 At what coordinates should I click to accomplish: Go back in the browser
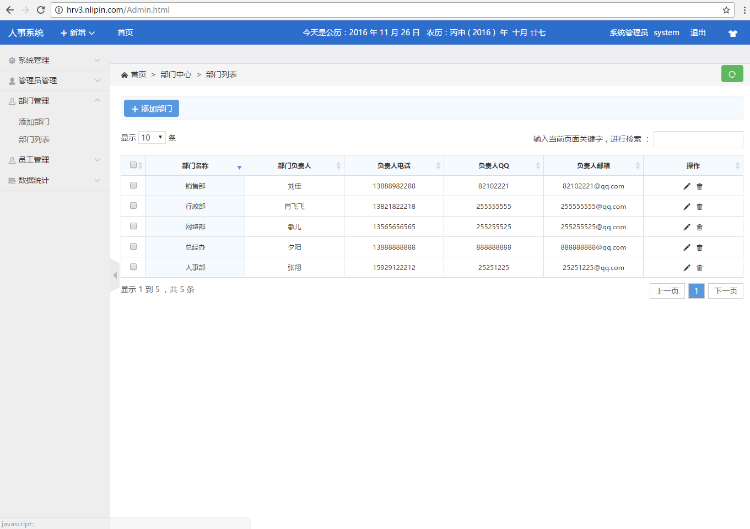(10, 10)
